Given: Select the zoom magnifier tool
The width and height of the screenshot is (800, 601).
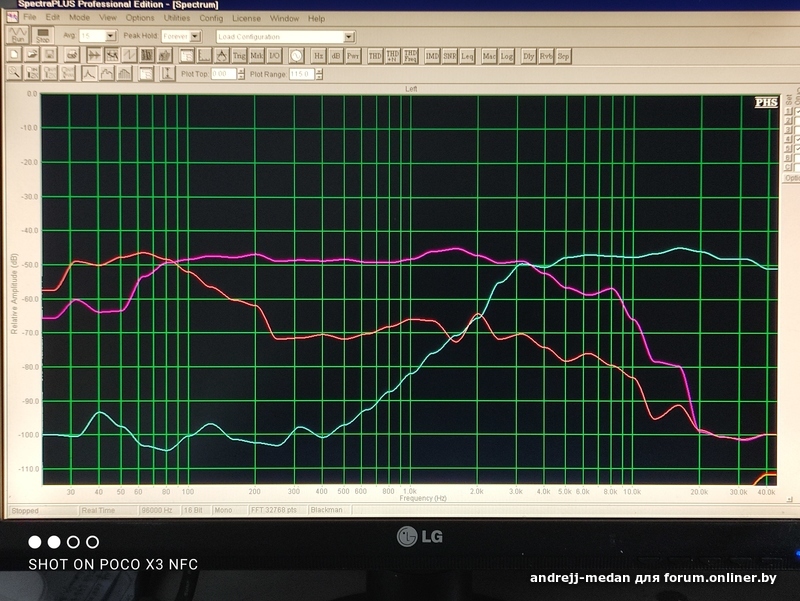Looking at the screenshot, I should click(x=14, y=73).
